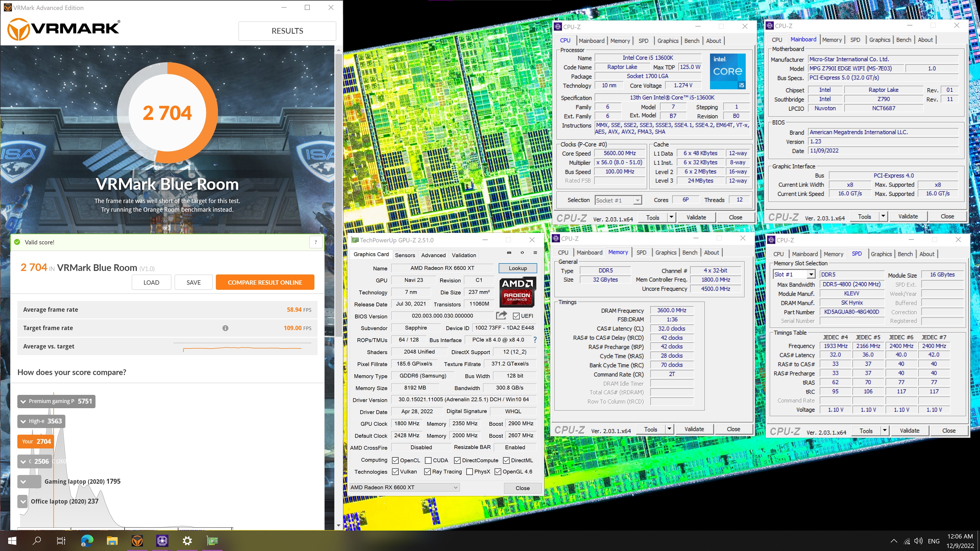Toggle the UEFI checkbox in GPU-Z

(x=516, y=316)
